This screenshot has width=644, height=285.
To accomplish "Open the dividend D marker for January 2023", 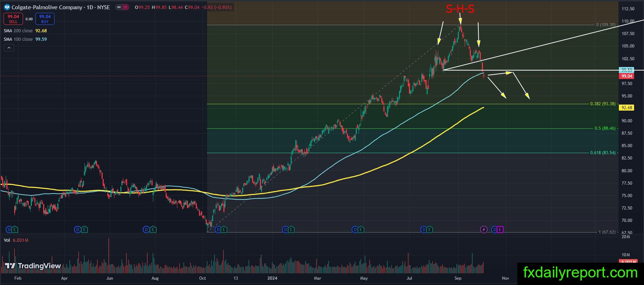I will pyautogui.click(x=9, y=230).
